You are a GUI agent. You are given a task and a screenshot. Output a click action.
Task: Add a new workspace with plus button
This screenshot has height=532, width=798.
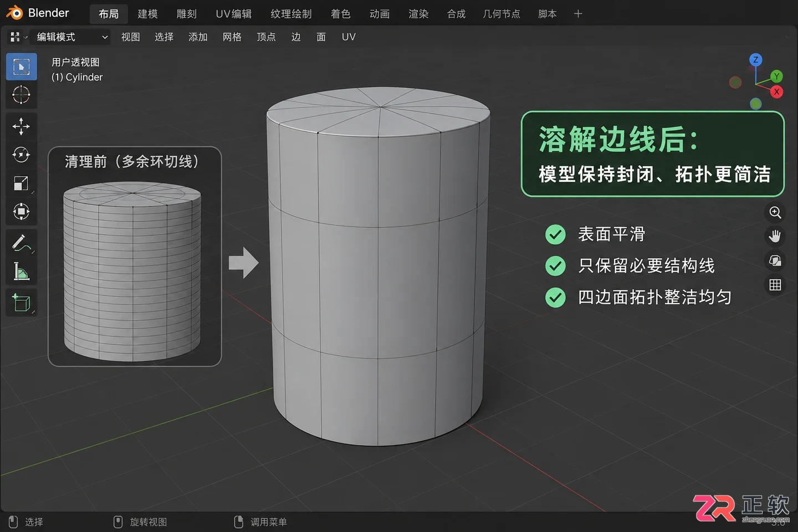(578, 14)
